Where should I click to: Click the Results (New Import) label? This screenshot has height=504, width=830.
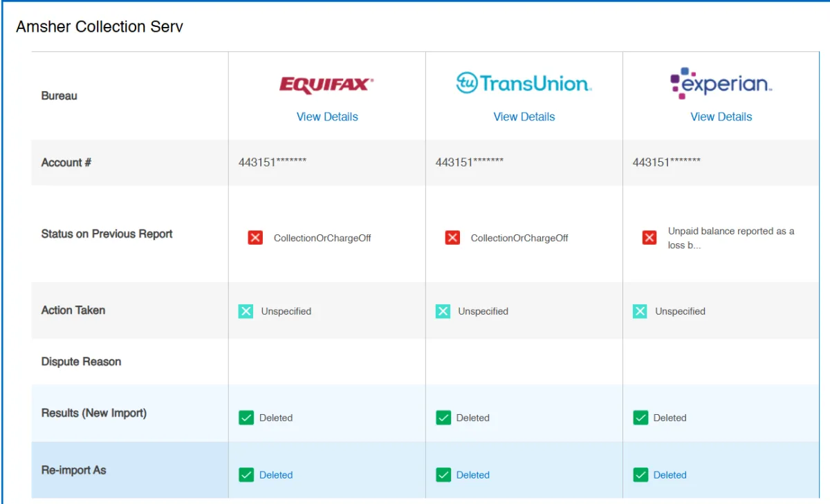[94, 413]
